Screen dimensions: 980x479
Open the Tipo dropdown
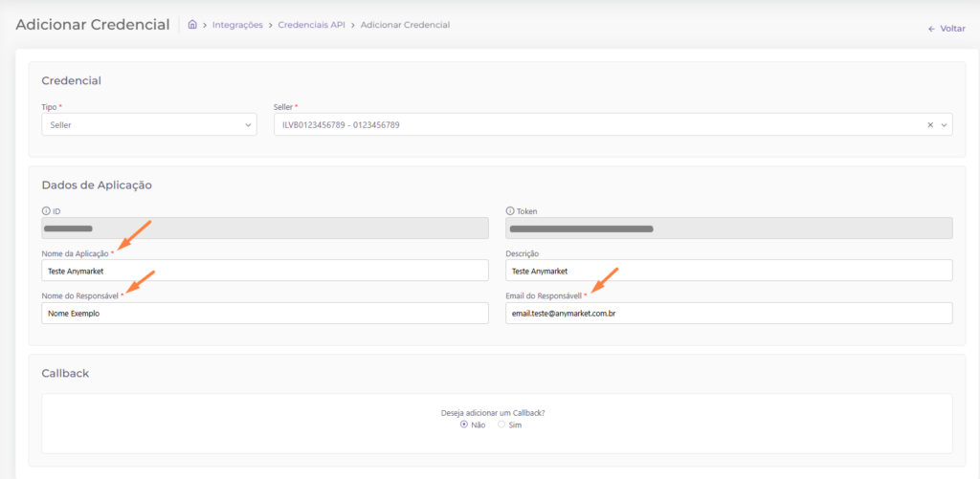(x=148, y=124)
